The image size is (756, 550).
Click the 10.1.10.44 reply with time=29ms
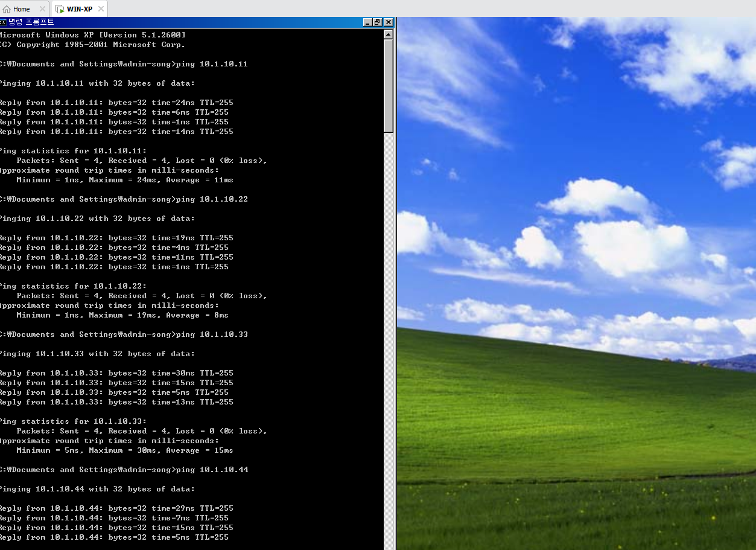[116, 508]
